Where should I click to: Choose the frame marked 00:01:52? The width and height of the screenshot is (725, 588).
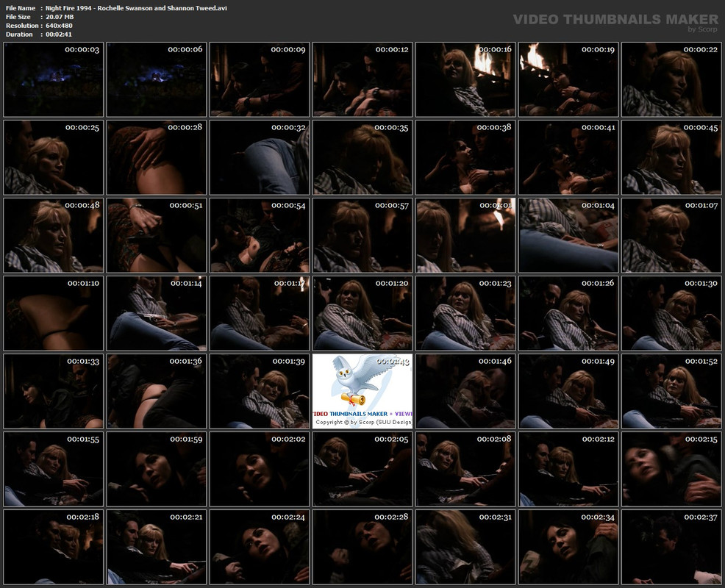click(671, 391)
